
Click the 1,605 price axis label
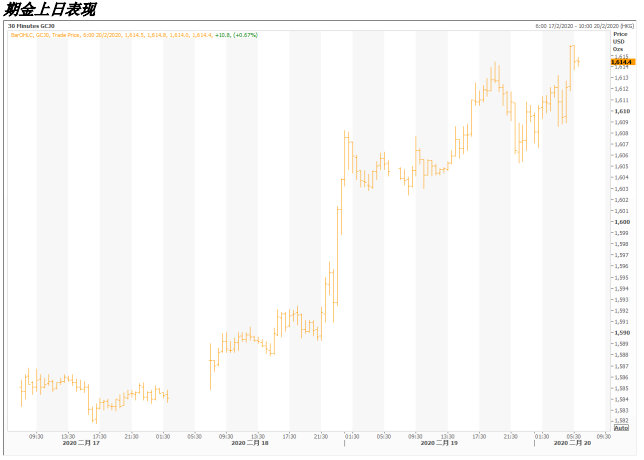(621, 166)
